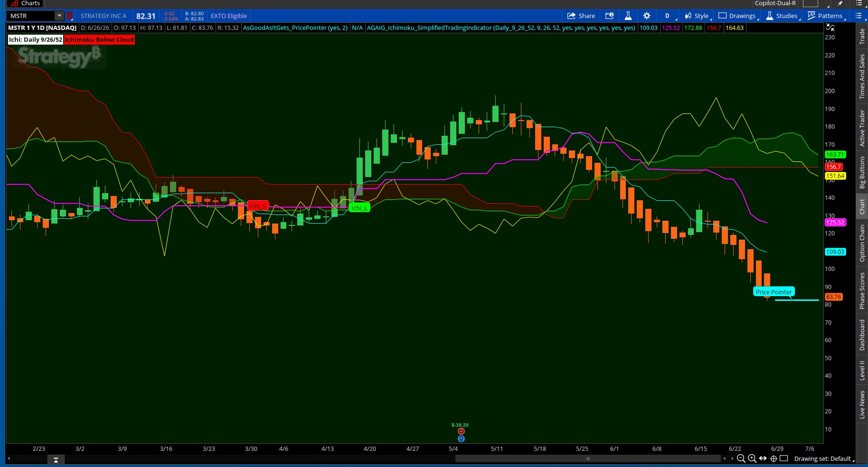This screenshot has height=467, width=868.
Task: Click the 125.52 magenta price label
Action: click(x=835, y=222)
